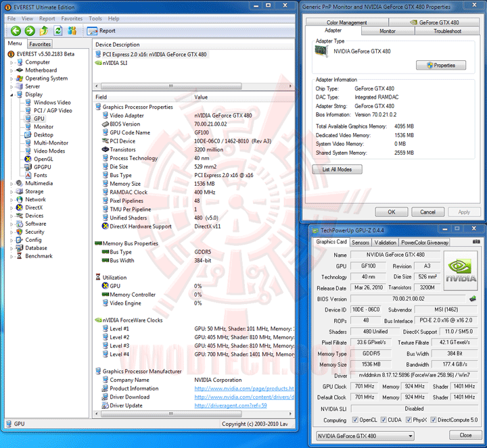Viewport: 487px width, 448px height.
Task: Open the PowerColor Giveaway tab
Action: click(x=424, y=243)
